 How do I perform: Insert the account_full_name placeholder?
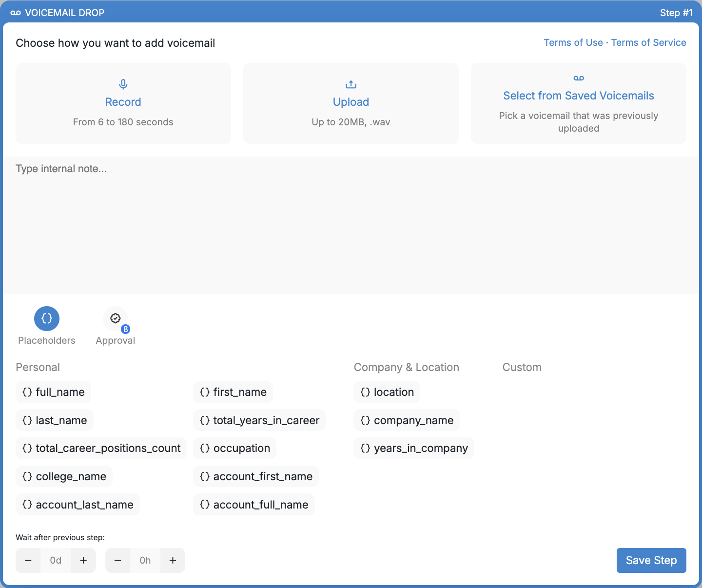coord(254,505)
